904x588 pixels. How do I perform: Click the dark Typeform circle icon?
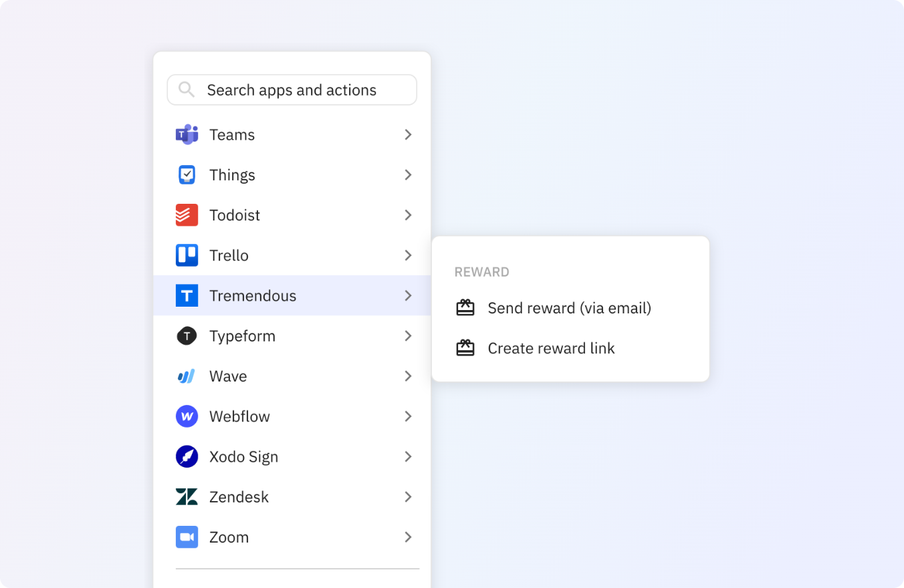click(x=187, y=336)
